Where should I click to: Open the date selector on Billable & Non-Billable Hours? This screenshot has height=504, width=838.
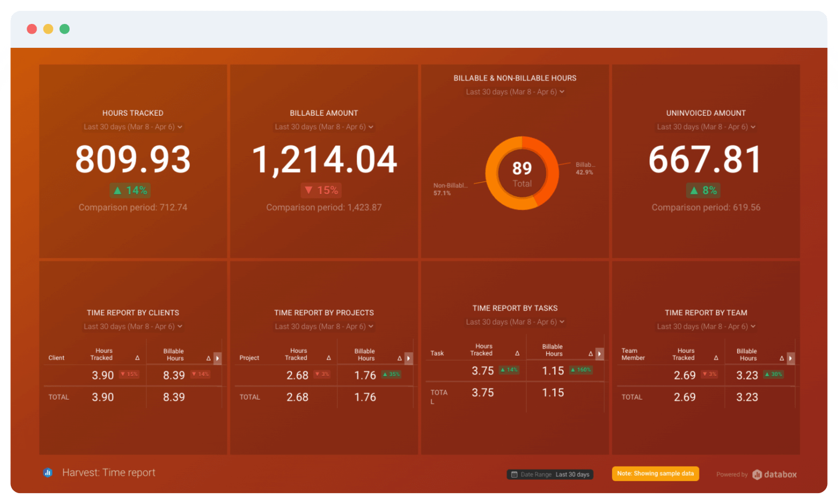click(515, 91)
